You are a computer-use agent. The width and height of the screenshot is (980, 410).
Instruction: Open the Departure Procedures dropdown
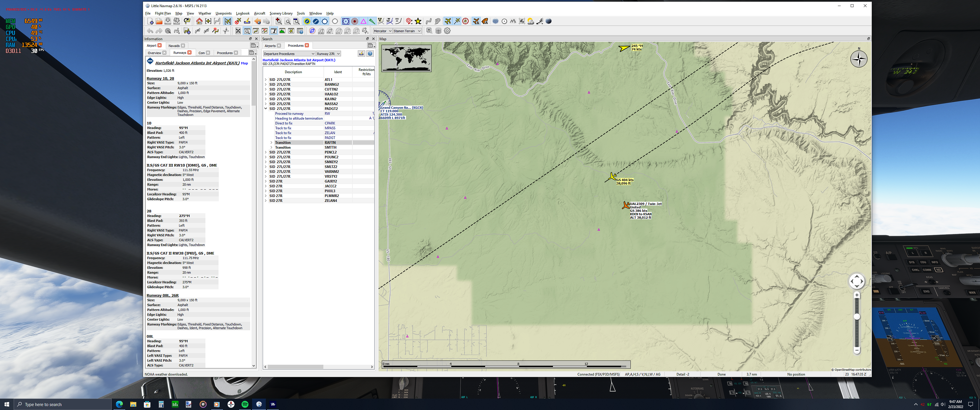289,54
